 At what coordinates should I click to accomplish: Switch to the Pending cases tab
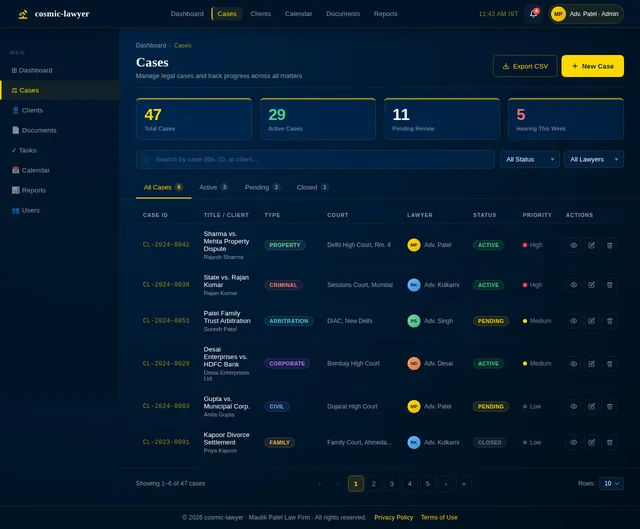(263, 187)
